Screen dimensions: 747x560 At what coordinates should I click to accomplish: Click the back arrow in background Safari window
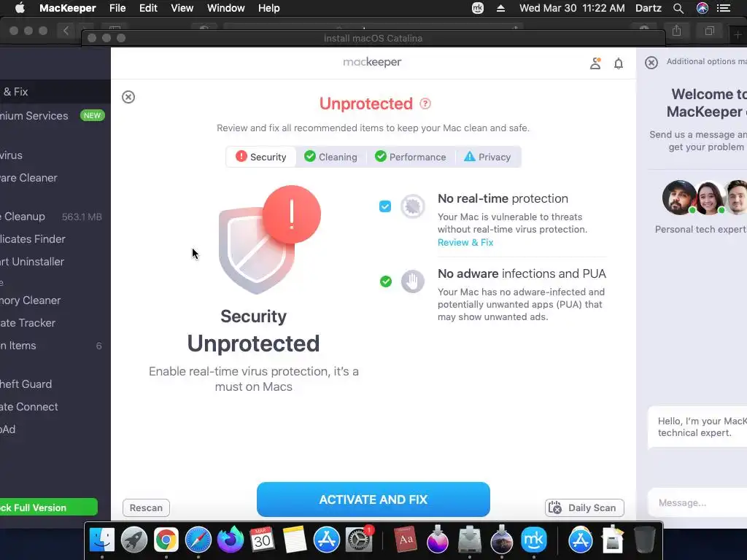(66, 31)
